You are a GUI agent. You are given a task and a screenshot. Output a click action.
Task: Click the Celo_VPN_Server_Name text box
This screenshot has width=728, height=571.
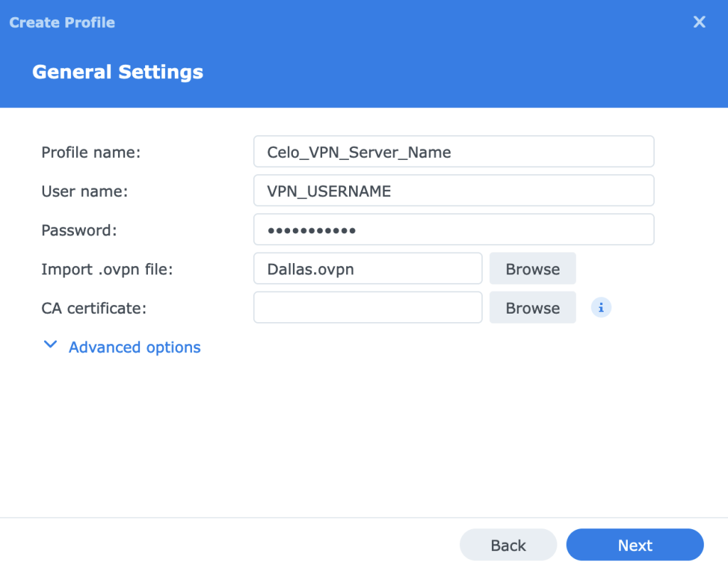(454, 151)
